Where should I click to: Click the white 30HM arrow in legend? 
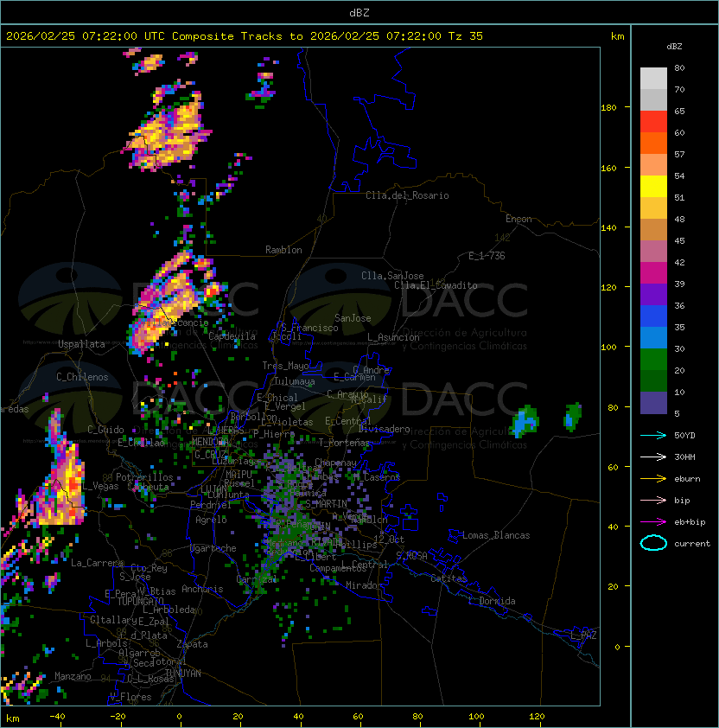pos(653,457)
